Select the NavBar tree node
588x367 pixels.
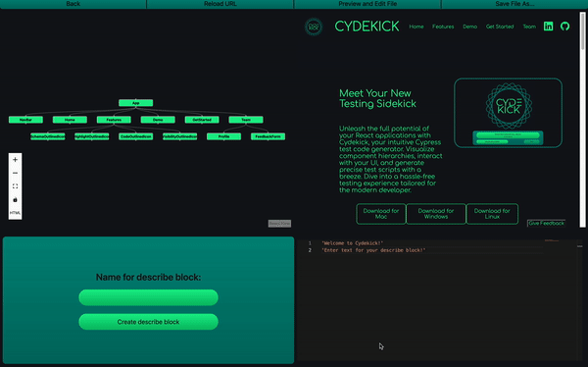pyautogui.click(x=25, y=120)
